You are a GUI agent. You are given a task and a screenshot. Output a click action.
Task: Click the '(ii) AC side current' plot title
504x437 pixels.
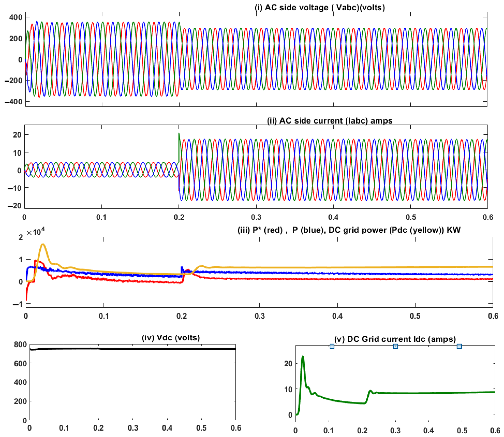[x=330, y=121]
